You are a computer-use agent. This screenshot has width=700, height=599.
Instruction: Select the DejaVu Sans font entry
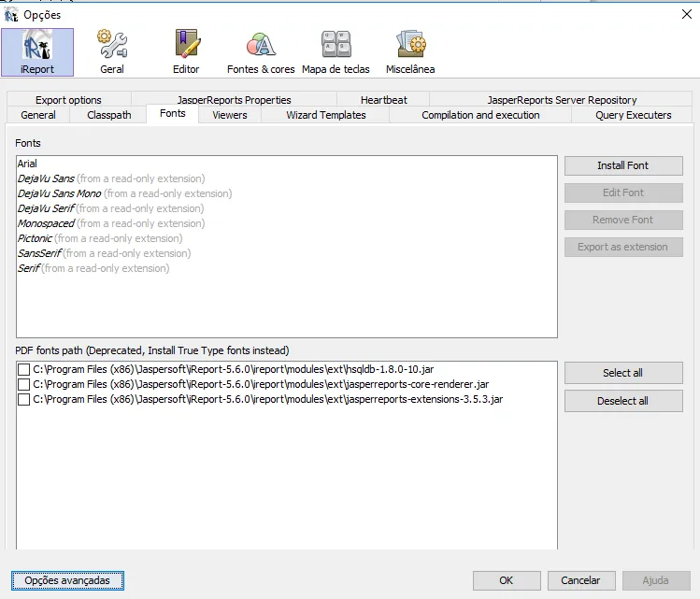(287, 178)
